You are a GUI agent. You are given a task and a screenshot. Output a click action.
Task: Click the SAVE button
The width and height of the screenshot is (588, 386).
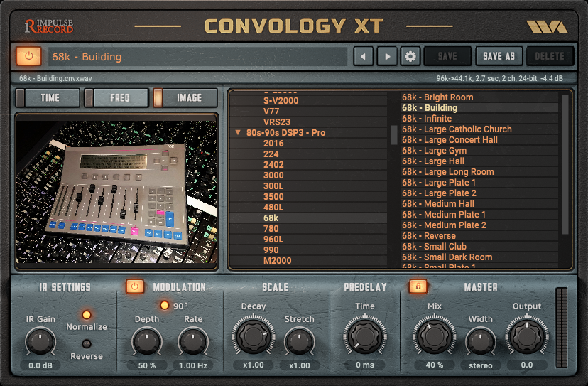click(x=447, y=56)
